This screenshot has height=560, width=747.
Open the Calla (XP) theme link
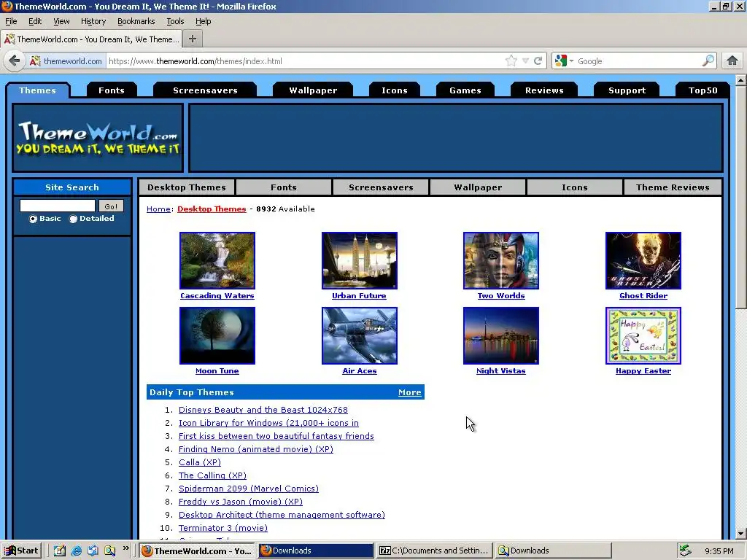click(x=200, y=462)
